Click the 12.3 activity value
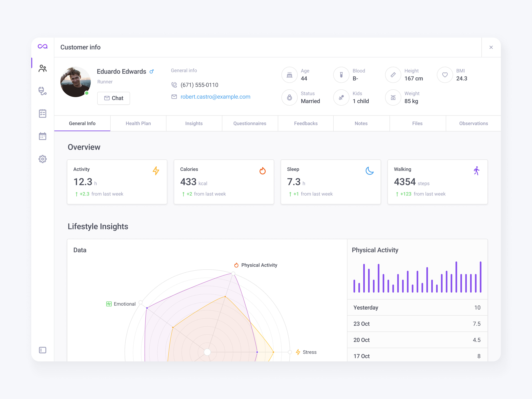 [83, 182]
